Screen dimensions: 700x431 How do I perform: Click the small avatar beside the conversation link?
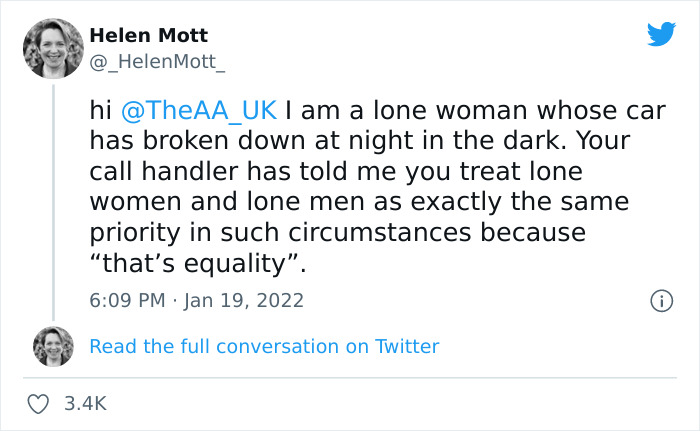[53, 346]
